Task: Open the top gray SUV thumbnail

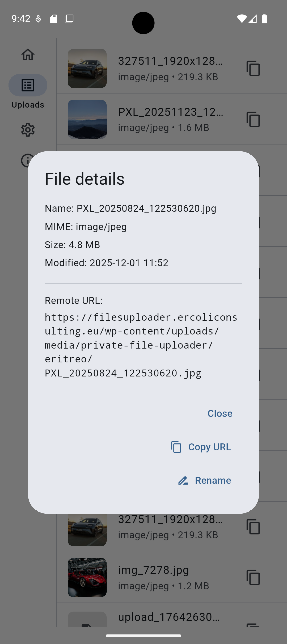Action: tap(87, 69)
